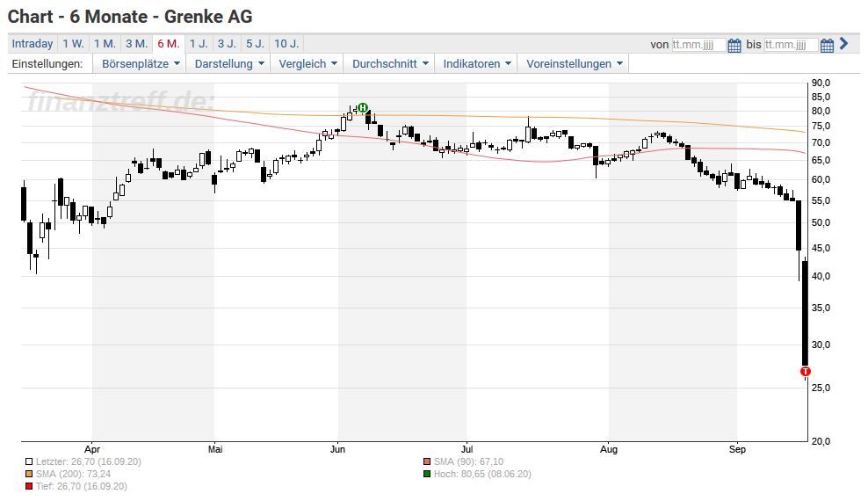Click the red Tief legend swatch
Viewport: 868px width, 501px height.
(29, 486)
